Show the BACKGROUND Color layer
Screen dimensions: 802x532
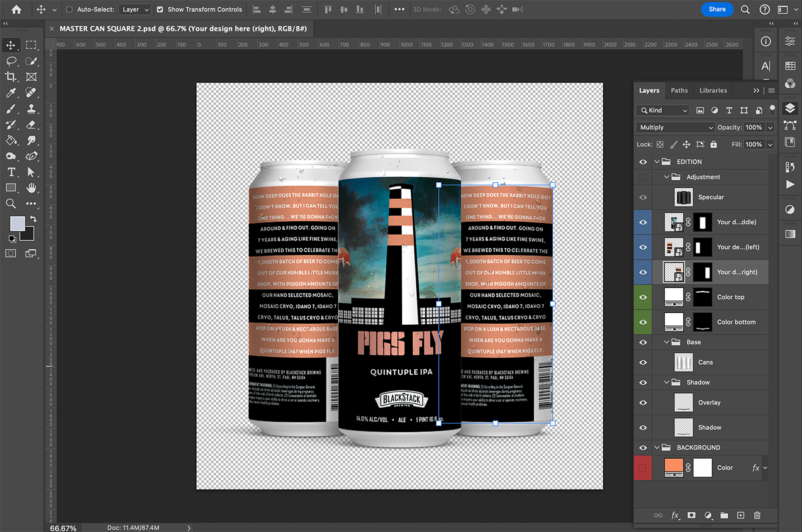click(x=643, y=467)
